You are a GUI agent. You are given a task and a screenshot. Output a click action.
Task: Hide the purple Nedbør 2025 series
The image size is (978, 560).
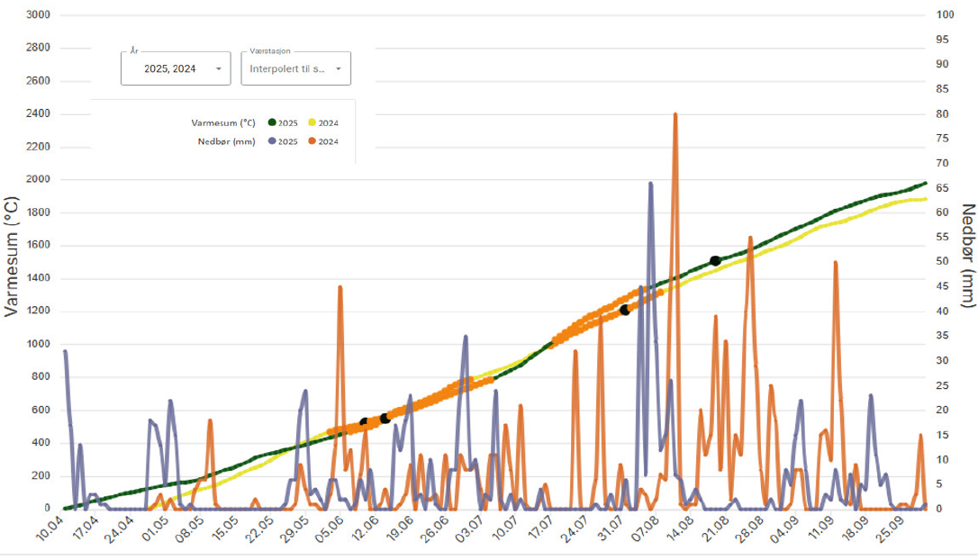[x=270, y=141]
